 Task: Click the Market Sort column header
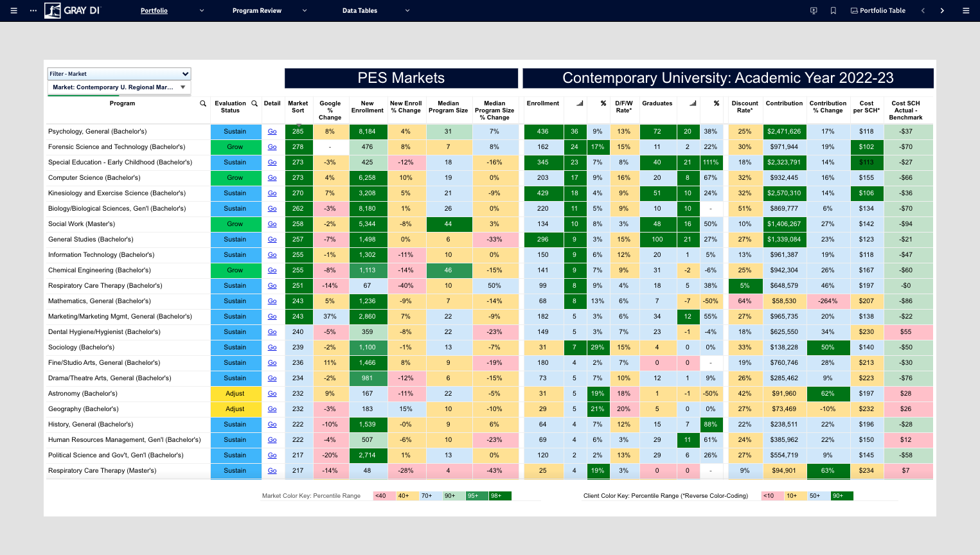click(298, 107)
